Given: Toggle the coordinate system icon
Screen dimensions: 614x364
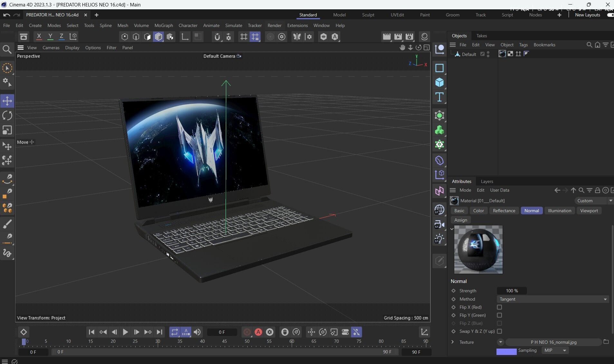Looking at the screenshot, I should click(x=73, y=37).
